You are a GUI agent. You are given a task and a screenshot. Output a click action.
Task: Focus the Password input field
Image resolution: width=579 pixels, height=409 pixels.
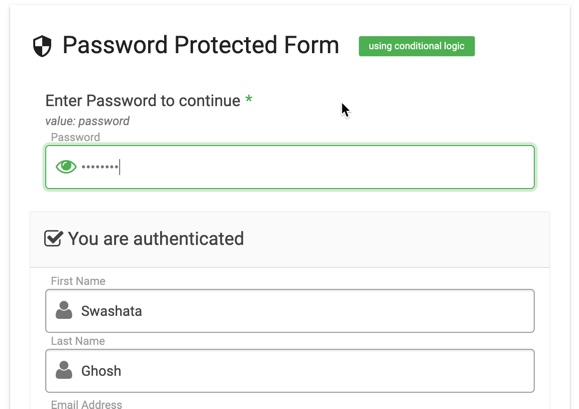click(290, 167)
